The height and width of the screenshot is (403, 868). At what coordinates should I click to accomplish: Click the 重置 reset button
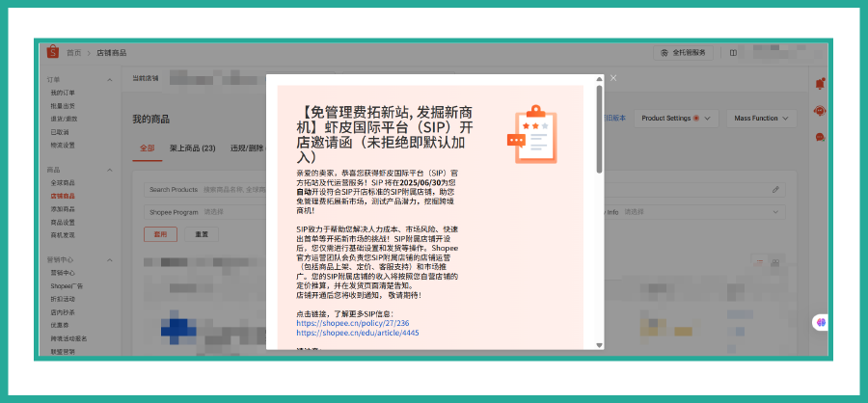pos(202,234)
